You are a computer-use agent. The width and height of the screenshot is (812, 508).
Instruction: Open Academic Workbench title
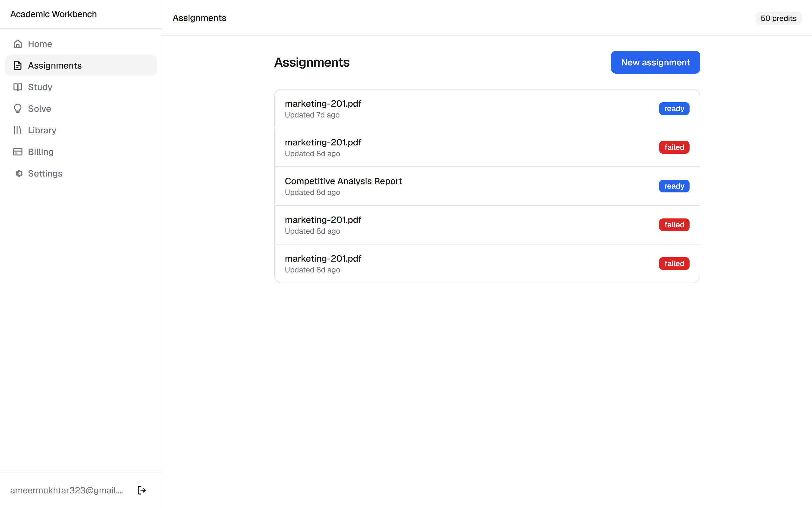(53, 14)
